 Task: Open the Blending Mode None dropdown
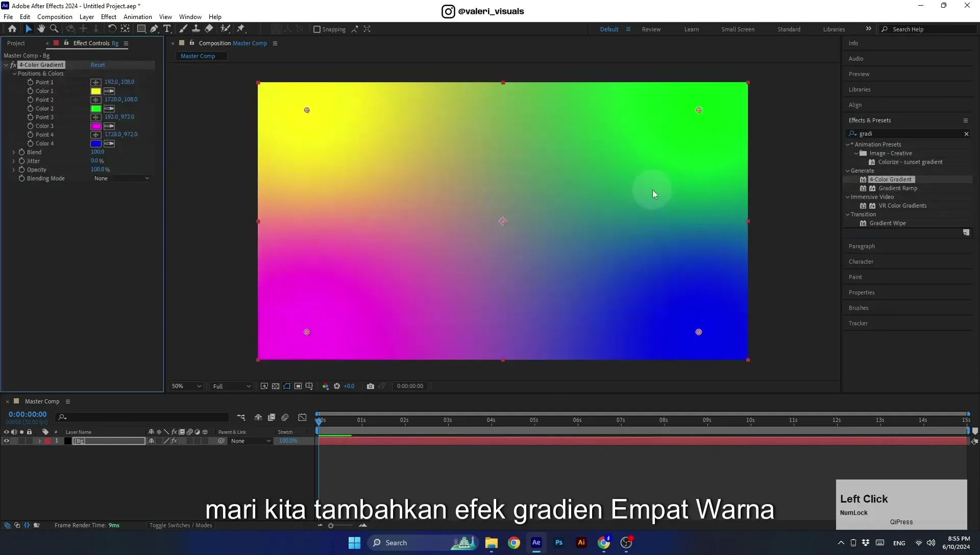[x=121, y=179]
